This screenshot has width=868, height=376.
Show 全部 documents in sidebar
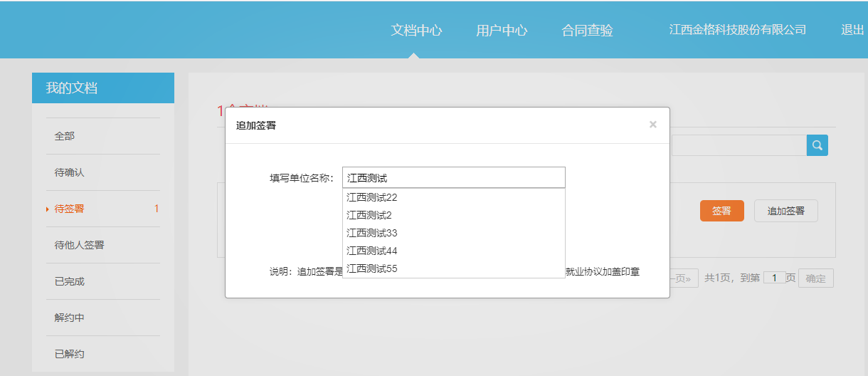point(65,136)
